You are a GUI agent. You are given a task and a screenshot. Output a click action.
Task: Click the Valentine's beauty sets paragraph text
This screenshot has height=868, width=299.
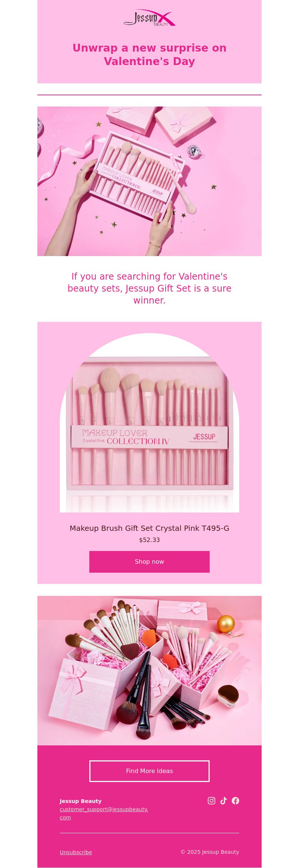(149, 288)
